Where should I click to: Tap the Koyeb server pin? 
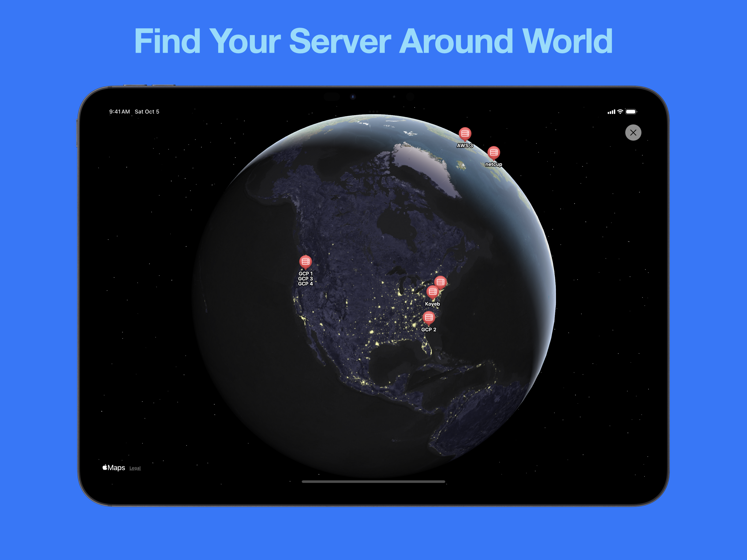click(x=432, y=293)
